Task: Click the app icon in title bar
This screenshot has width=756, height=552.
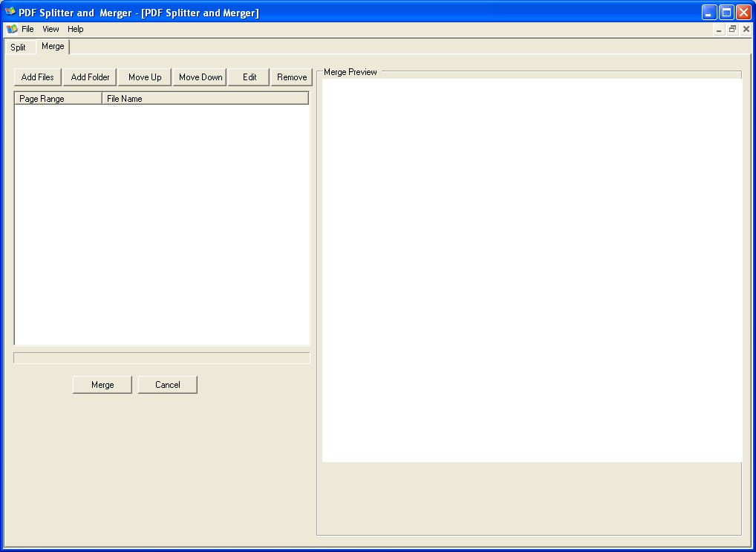Action: [x=10, y=12]
